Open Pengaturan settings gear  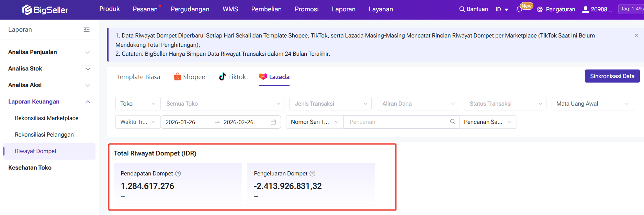540,10
